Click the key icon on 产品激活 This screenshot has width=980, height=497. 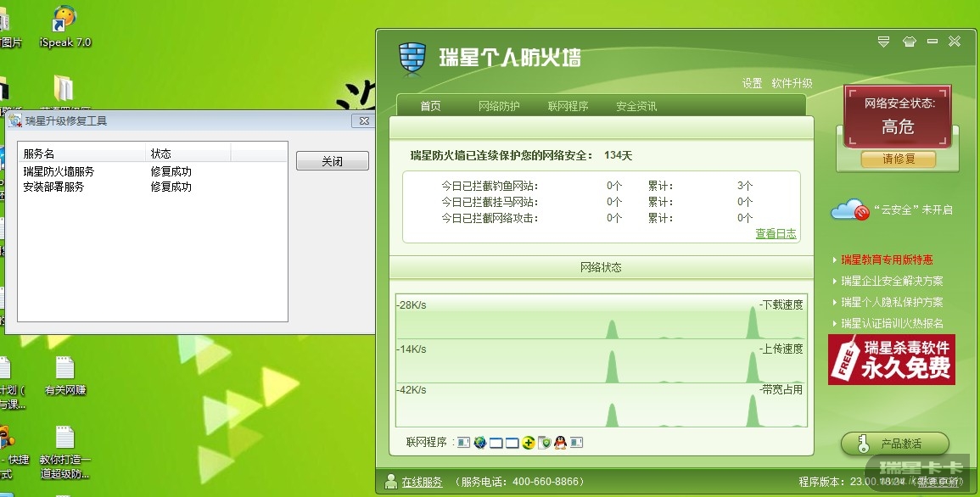point(864,444)
